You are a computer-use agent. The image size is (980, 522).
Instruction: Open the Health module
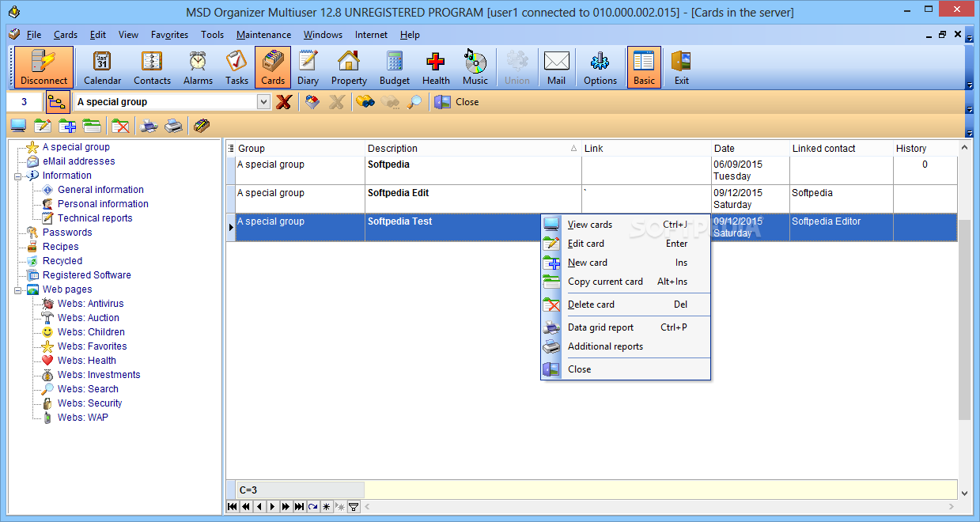436,67
